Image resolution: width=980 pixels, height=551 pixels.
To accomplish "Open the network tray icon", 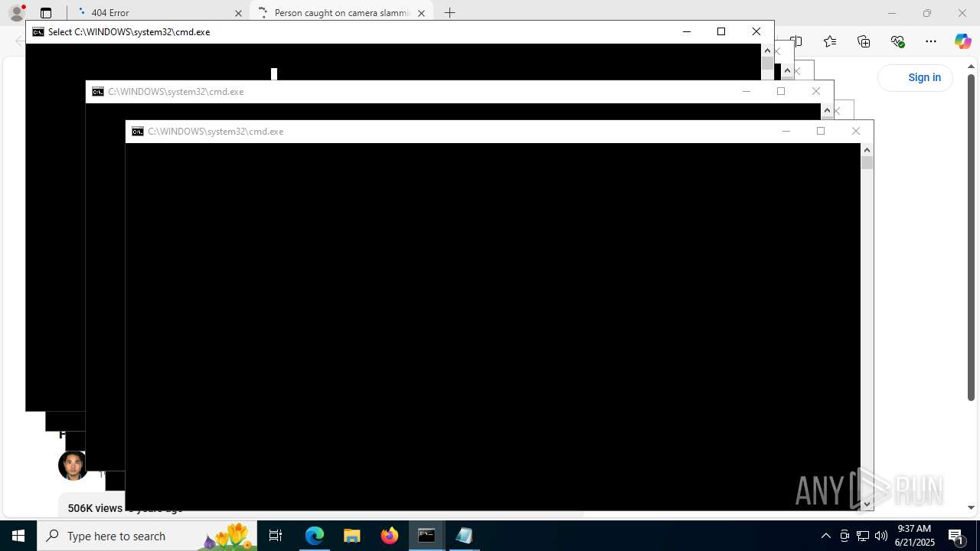I will [863, 536].
